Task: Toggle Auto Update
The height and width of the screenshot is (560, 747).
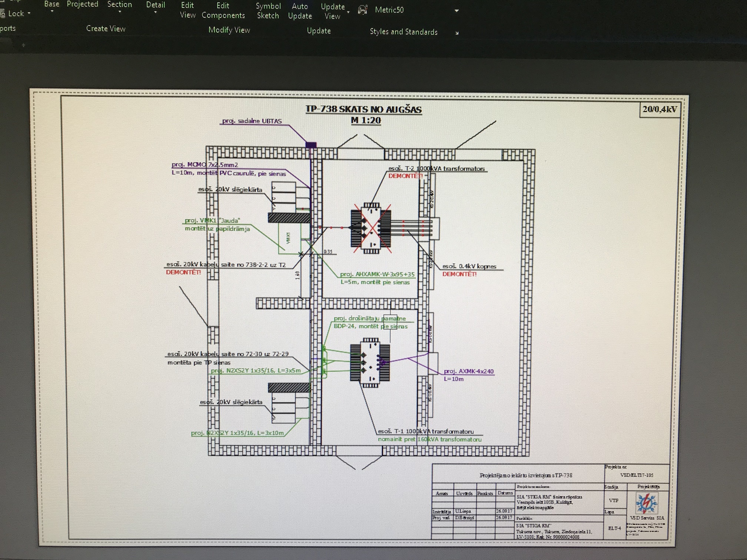Action: (300, 11)
